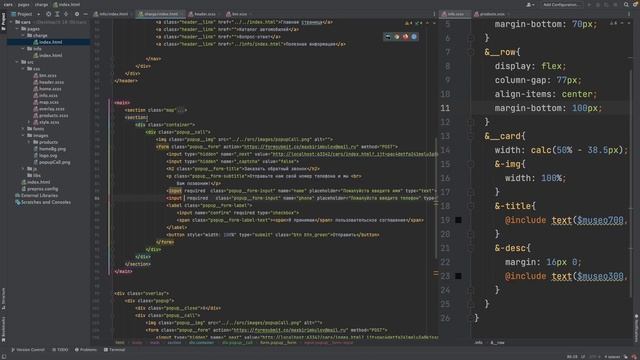Image resolution: width=640 pixels, height=360 pixels.
Task: Expand the fonts folder
Action: pyautogui.click(x=23, y=129)
